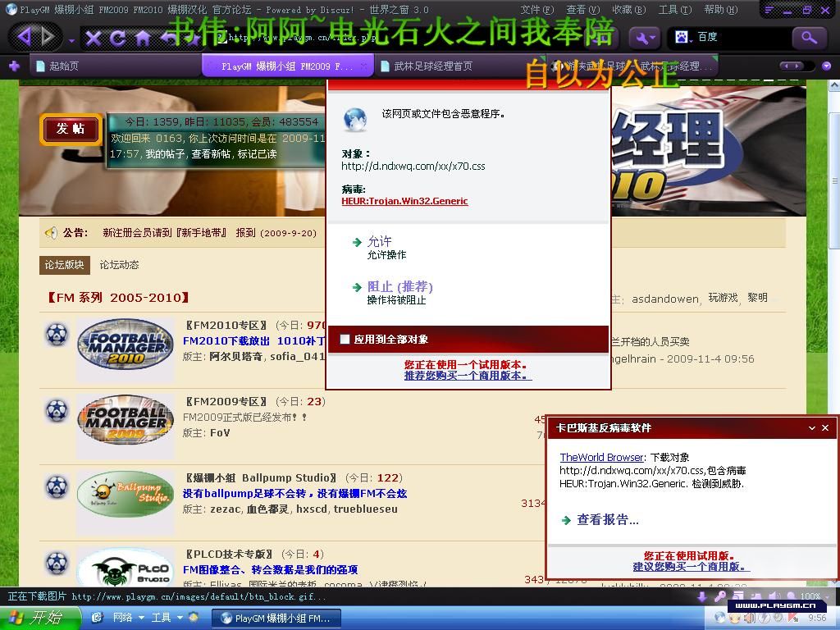Click the soccer ball icon for the FM2010专区 row
Viewport: 840px width, 630px height.
tap(57, 334)
